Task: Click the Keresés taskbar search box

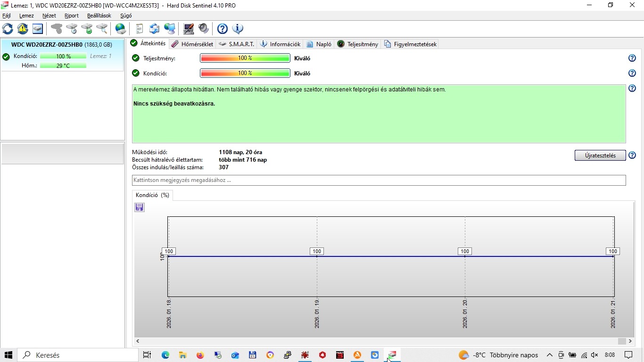Action: point(78,355)
